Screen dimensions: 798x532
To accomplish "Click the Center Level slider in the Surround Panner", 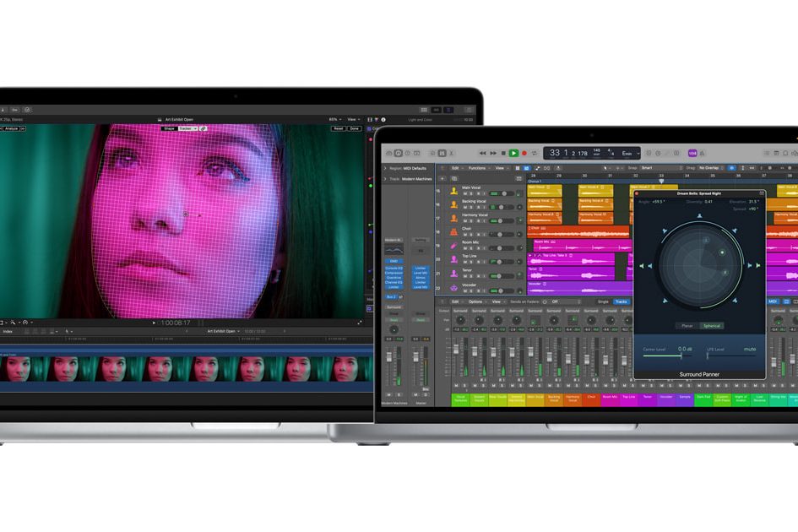I will tap(680, 356).
